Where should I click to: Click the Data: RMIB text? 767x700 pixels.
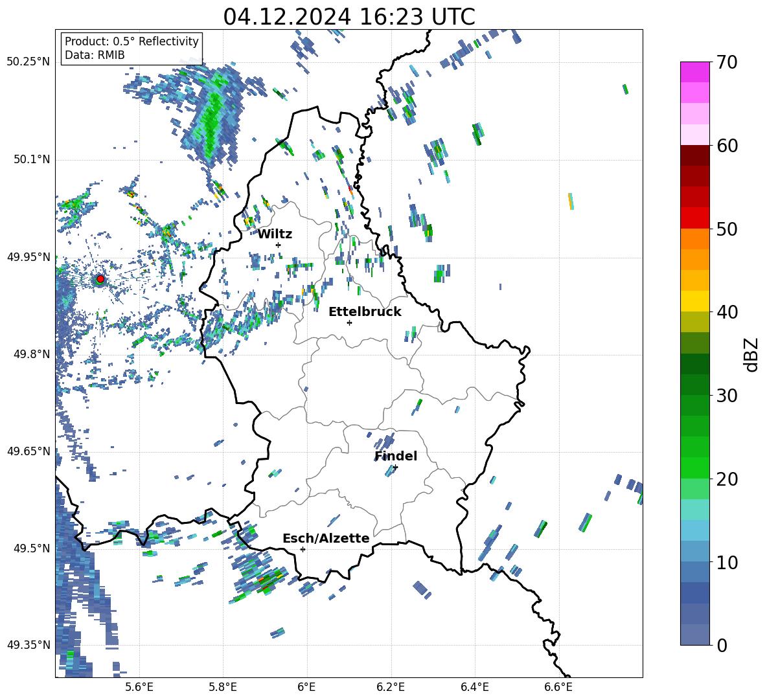(x=95, y=55)
